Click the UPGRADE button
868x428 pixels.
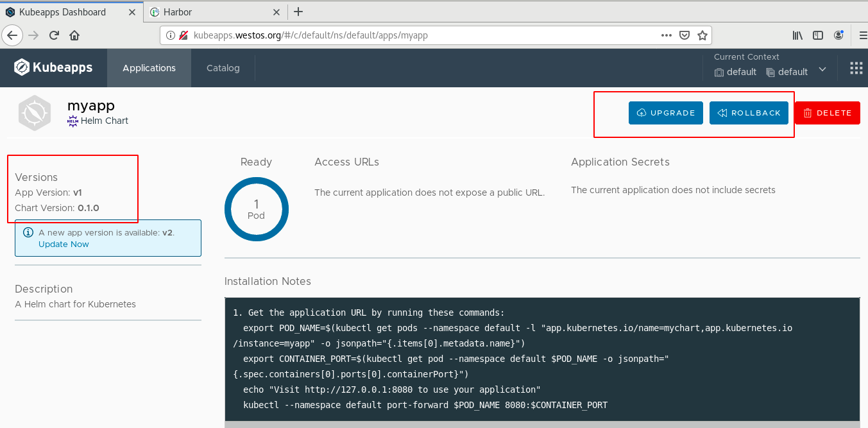point(666,113)
